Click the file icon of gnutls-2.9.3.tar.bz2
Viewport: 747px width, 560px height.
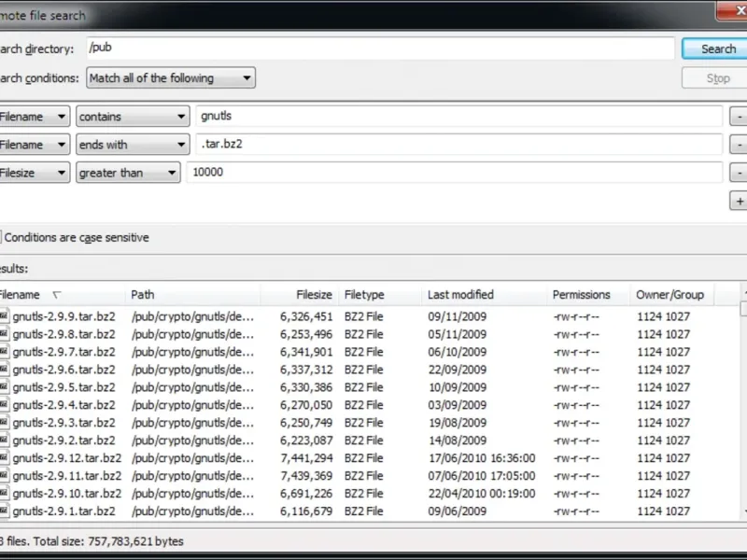coord(5,423)
